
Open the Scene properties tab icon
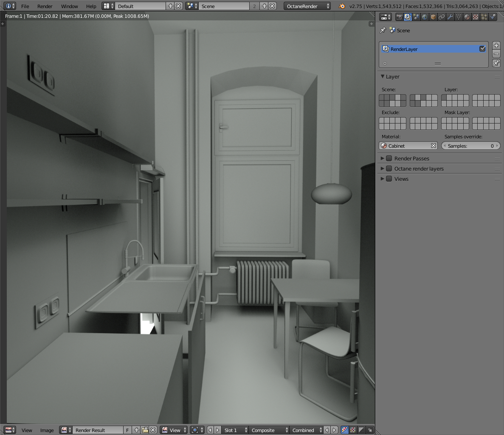point(416,17)
